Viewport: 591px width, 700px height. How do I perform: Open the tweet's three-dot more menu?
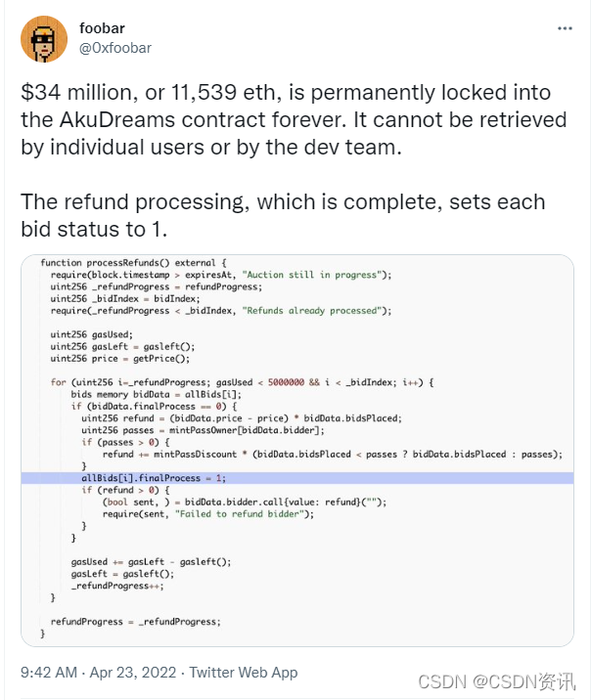(565, 28)
